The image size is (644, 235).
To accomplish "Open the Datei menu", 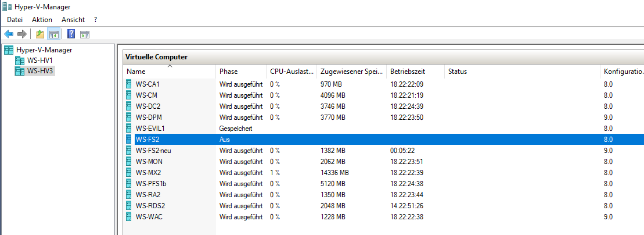I will click(x=15, y=20).
